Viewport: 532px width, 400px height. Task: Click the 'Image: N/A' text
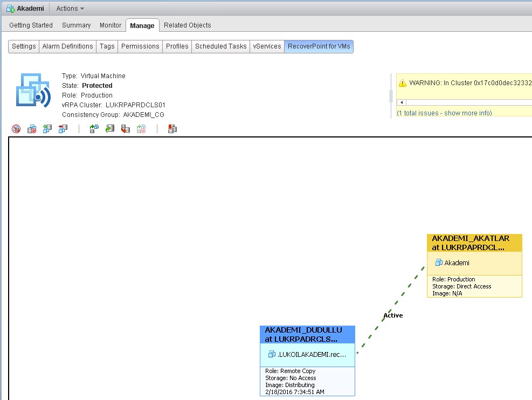[447, 293]
